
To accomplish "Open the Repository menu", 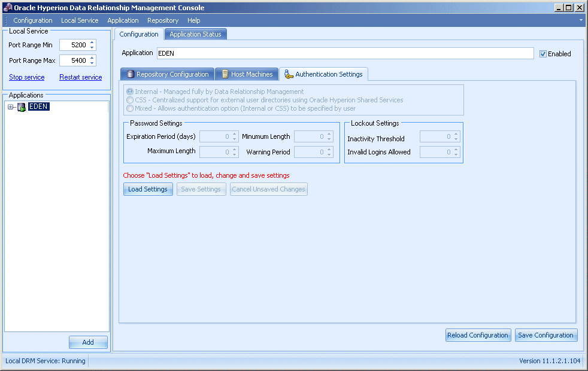I will click(x=163, y=20).
